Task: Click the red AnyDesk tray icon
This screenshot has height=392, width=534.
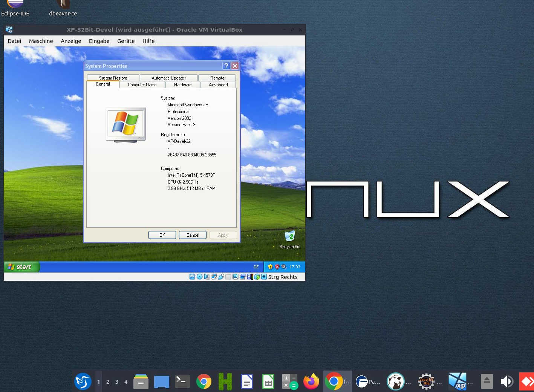Action: pos(527,381)
